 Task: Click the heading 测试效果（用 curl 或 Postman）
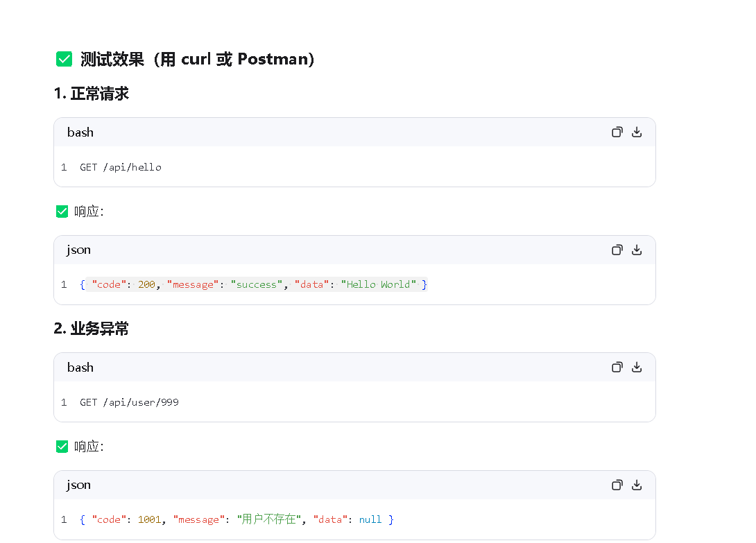coord(197,60)
